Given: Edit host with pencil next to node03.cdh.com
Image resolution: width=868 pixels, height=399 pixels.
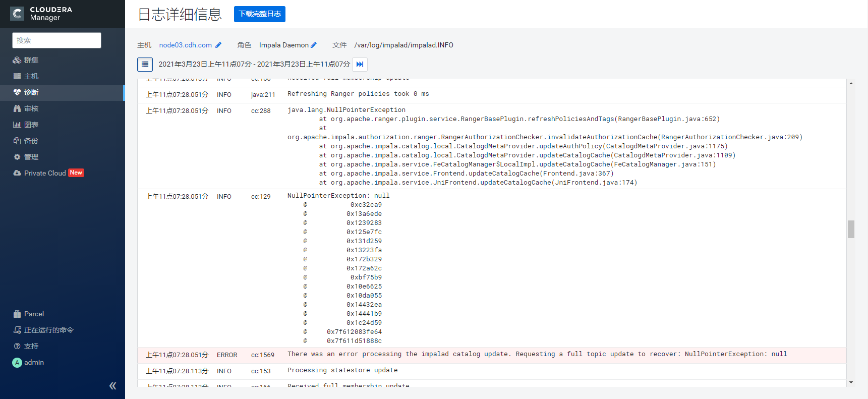Looking at the screenshot, I should [x=218, y=45].
